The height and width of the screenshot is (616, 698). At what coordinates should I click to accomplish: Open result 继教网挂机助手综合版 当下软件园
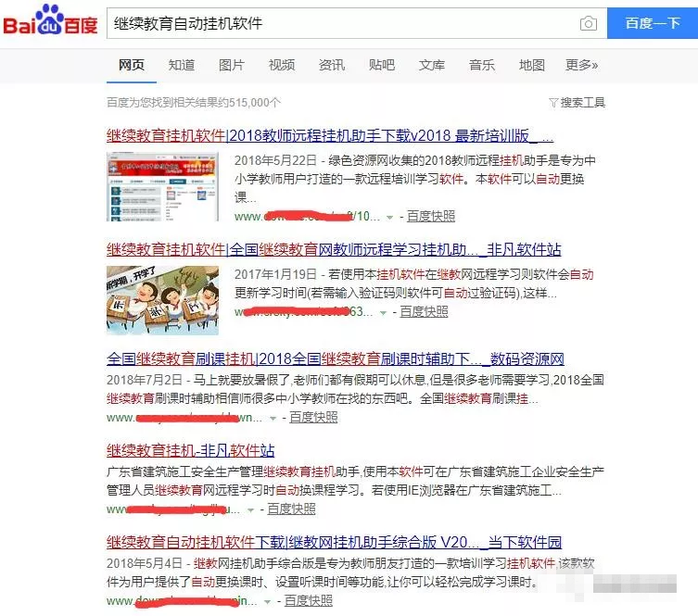tap(334, 542)
